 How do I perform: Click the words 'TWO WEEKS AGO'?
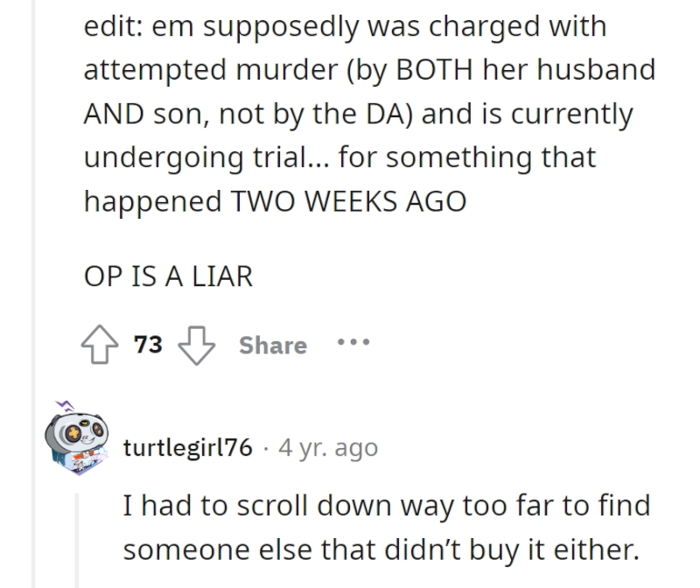pos(348,201)
